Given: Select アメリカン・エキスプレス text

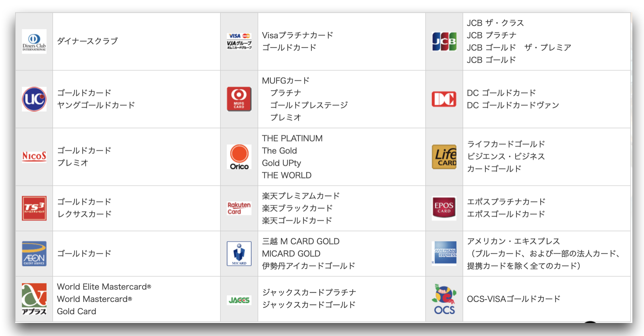Looking at the screenshot, I should click(513, 241).
